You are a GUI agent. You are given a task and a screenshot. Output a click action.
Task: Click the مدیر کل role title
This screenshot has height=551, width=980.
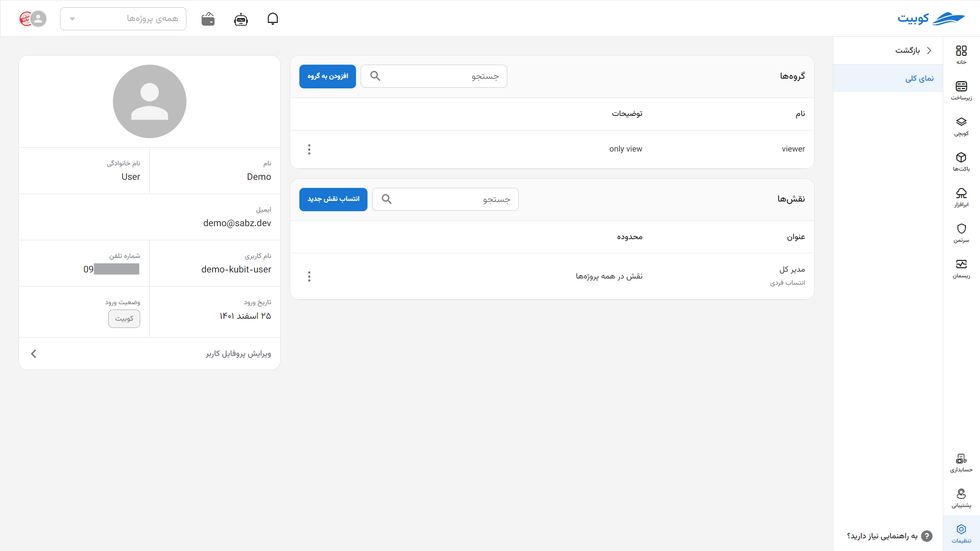792,269
